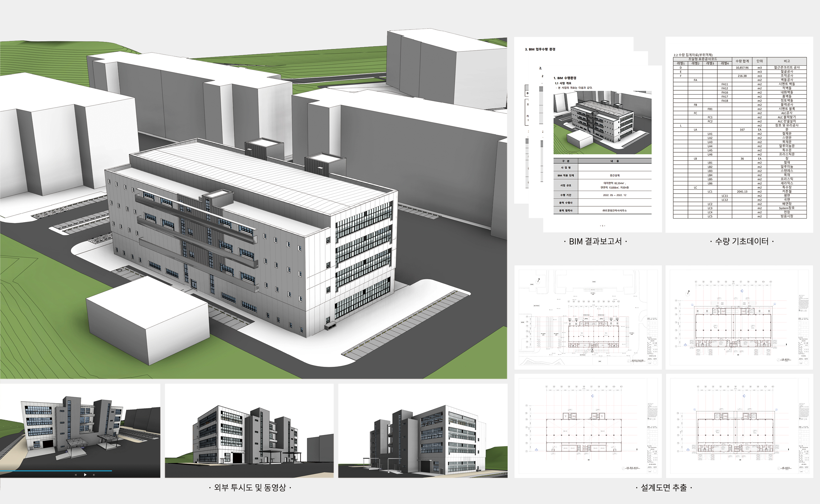This screenshot has height=504, width=820.
Task: Click the 'BIM 결과보고서' caption
Action: click(595, 241)
